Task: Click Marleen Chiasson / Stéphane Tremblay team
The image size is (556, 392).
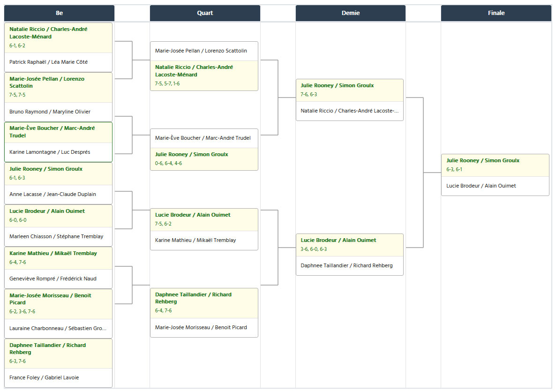Action: coord(58,237)
